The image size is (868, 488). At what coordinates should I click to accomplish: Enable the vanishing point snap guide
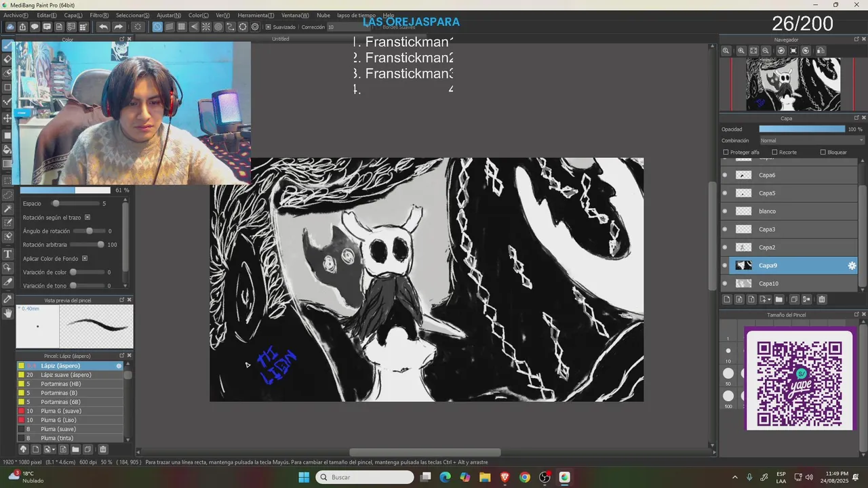[x=194, y=27]
